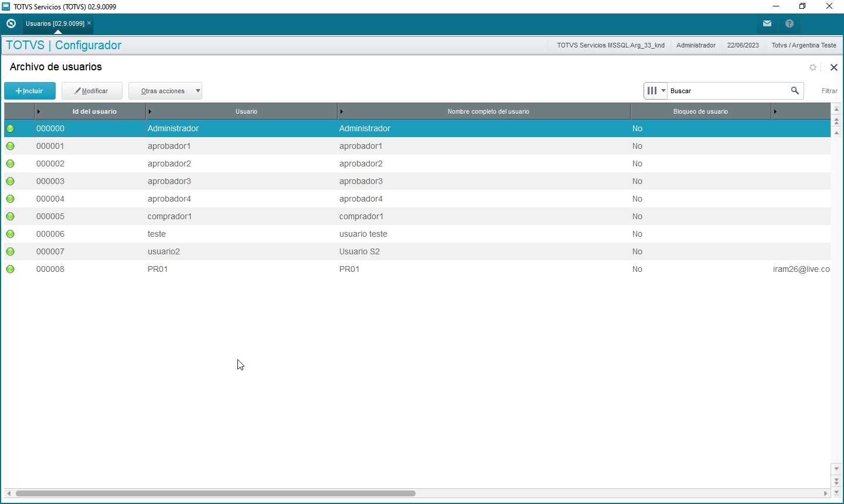Image resolution: width=844 pixels, height=504 pixels.
Task: Click the 22/06/2023 date in header bar
Action: (743, 45)
